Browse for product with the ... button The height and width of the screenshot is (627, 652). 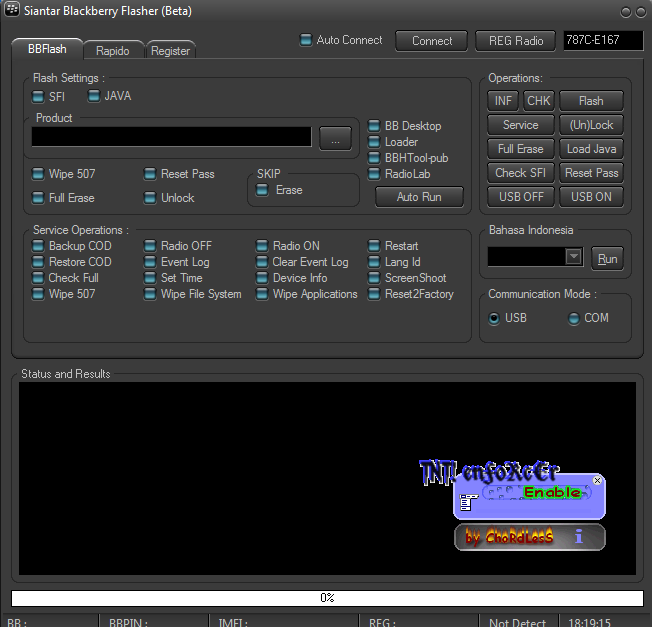coord(335,138)
